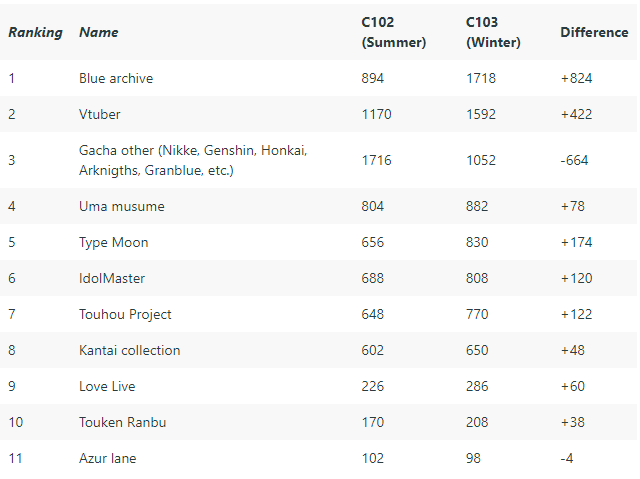
Task: Click the Difference column header
Action: click(x=594, y=32)
